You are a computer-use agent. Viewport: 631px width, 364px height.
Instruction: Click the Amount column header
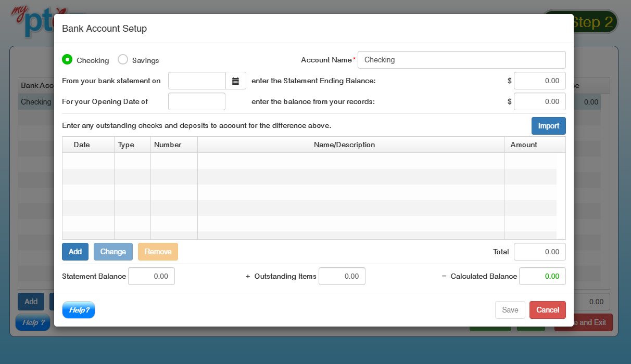[x=523, y=145]
